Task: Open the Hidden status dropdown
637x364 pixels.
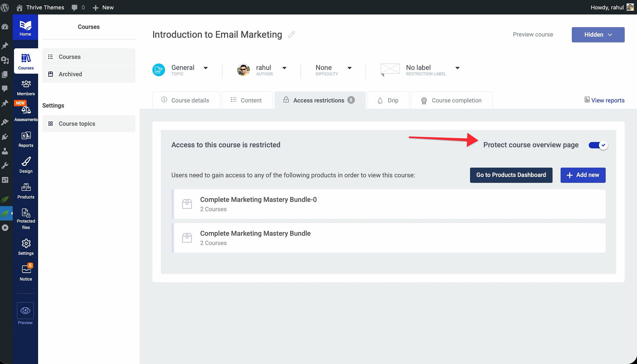Action: tap(598, 35)
